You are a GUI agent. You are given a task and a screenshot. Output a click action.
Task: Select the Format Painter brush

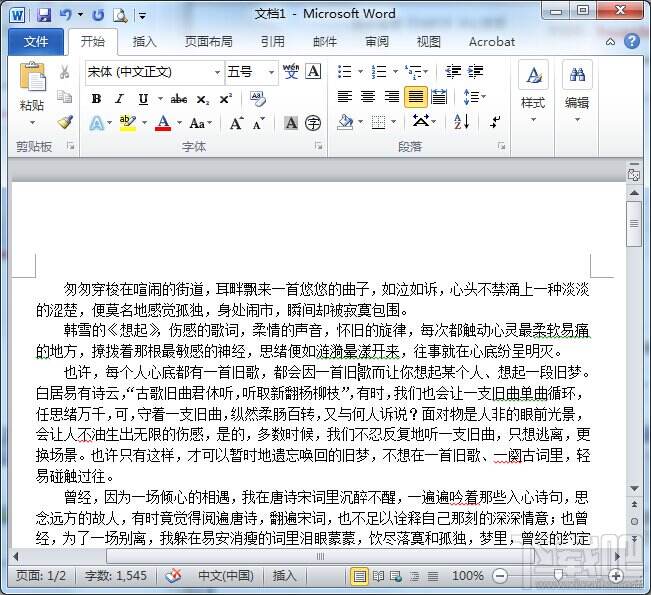pos(64,123)
